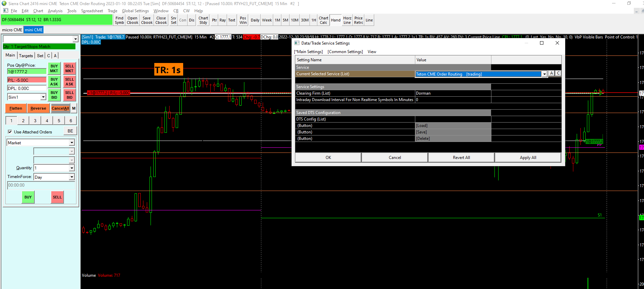Viewport: 644px width, 289px height.
Task: Select the Ray drawing tool
Action: coord(223,20)
